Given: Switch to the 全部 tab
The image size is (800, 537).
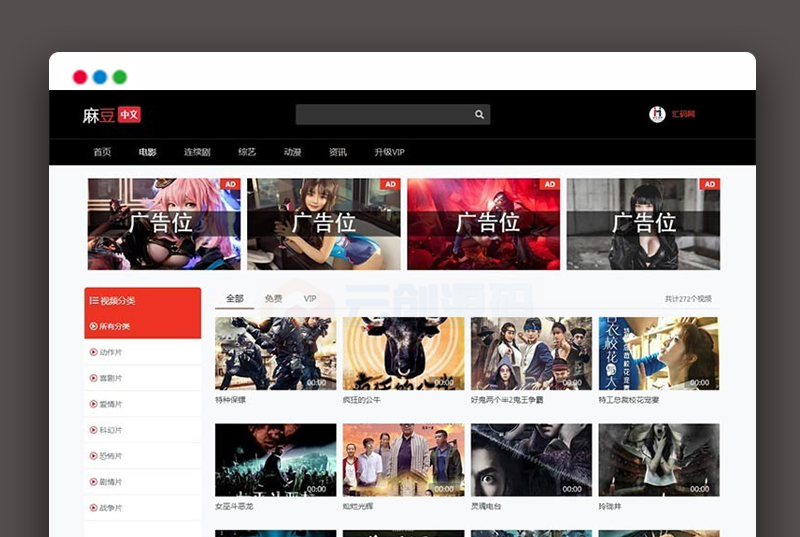Looking at the screenshot, I should (x=235, y=298).
